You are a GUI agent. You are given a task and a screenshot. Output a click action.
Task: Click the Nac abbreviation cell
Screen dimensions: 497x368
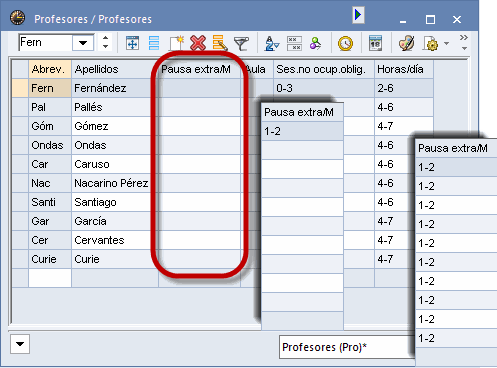tap(50, 183)
